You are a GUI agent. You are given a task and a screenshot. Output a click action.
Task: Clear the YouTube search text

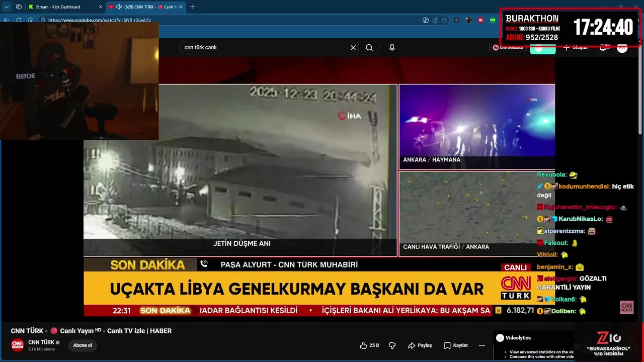[353, 48]
